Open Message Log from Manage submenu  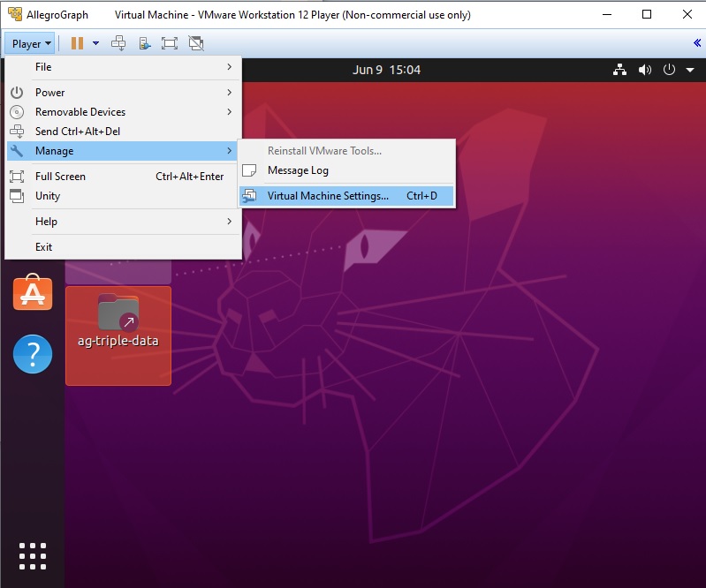(x=346, y=170)
